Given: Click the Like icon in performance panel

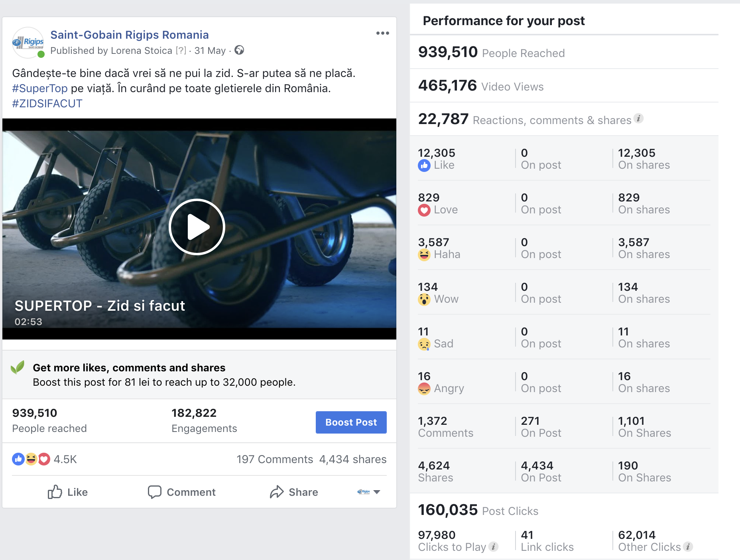Looking at the screenshot, I should (x=424, y=165).
